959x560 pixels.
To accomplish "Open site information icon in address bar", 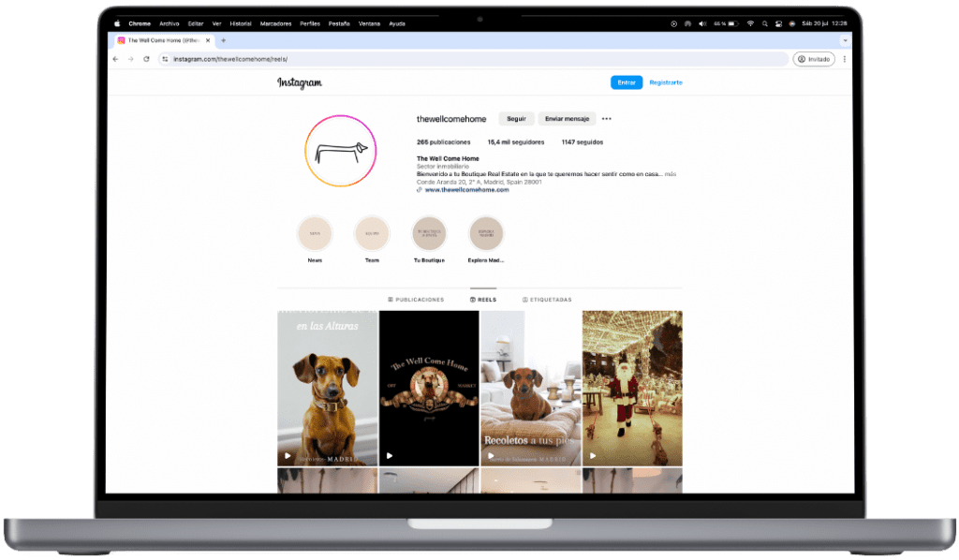I will click(165, 59).
